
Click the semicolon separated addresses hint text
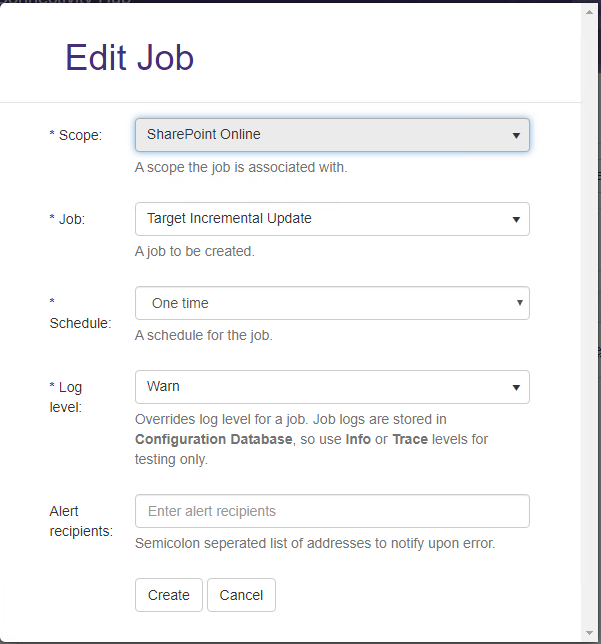315,543
